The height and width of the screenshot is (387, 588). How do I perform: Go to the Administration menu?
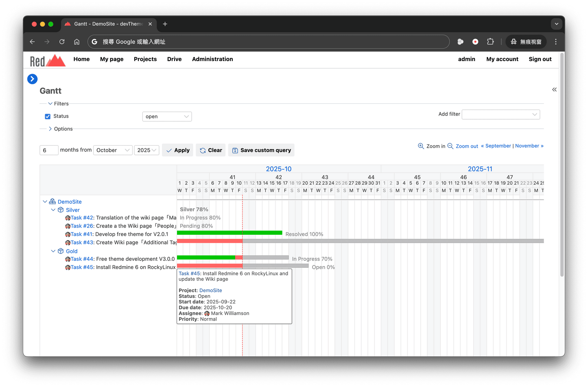[x=212, y=59]
